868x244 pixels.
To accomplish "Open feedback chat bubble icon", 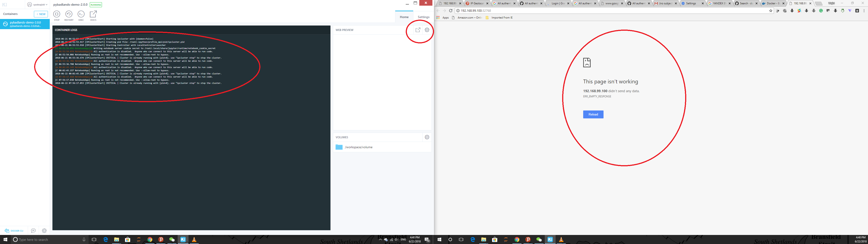I will pyautogui.click(x=33, y=231).
